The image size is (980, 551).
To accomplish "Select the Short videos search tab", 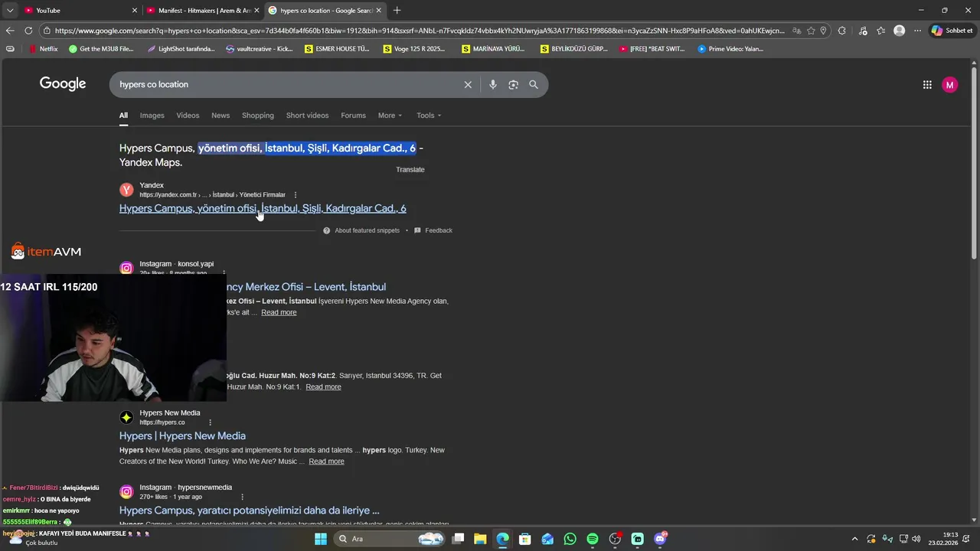I will point(307,116).
